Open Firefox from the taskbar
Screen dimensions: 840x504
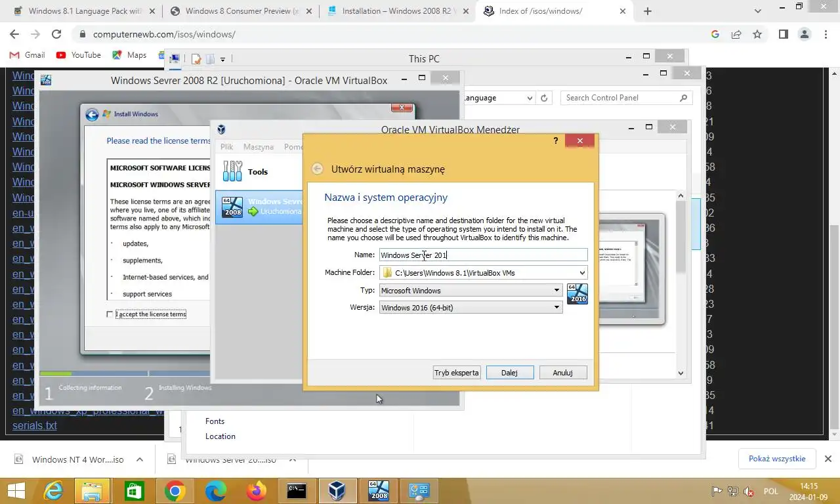click(256, 491)
